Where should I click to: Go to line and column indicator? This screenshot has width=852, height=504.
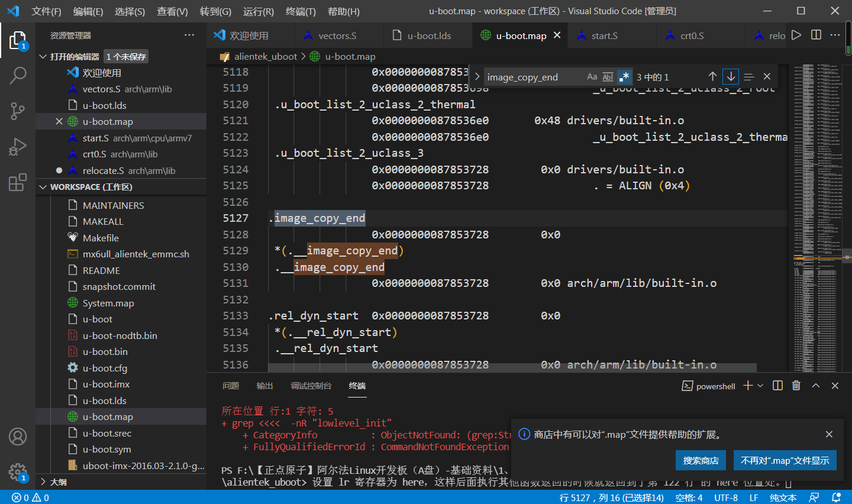[612, 497]
